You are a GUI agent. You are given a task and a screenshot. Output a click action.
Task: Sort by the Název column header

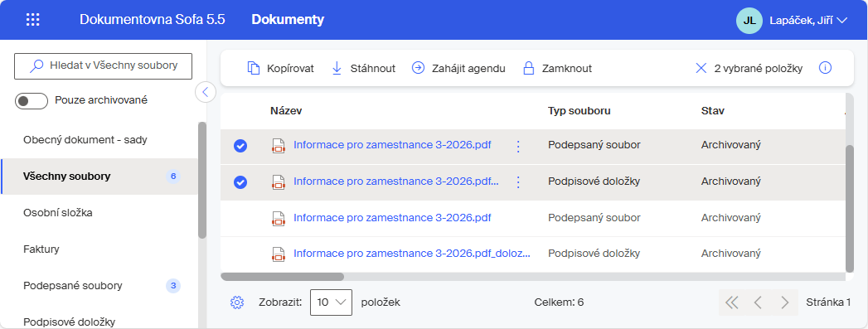(286, 110)
